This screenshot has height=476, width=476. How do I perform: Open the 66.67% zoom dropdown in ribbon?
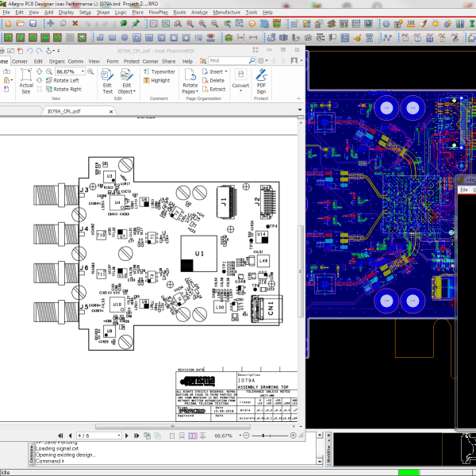(83, 71)
